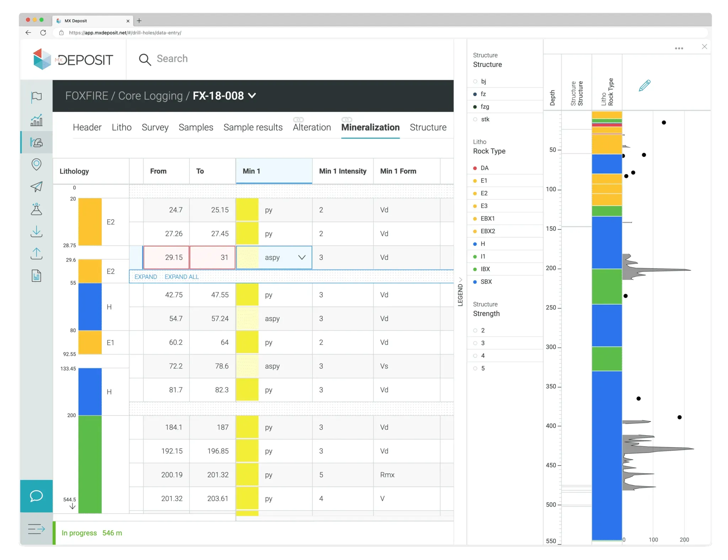Click the EXPAND ALL link

(182, 277)
